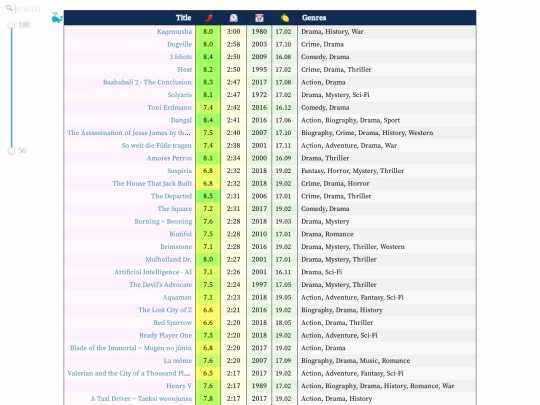540x405 pixels.
Task: Click the 6.5 rating for Valerian
Action: click(208, 373)
